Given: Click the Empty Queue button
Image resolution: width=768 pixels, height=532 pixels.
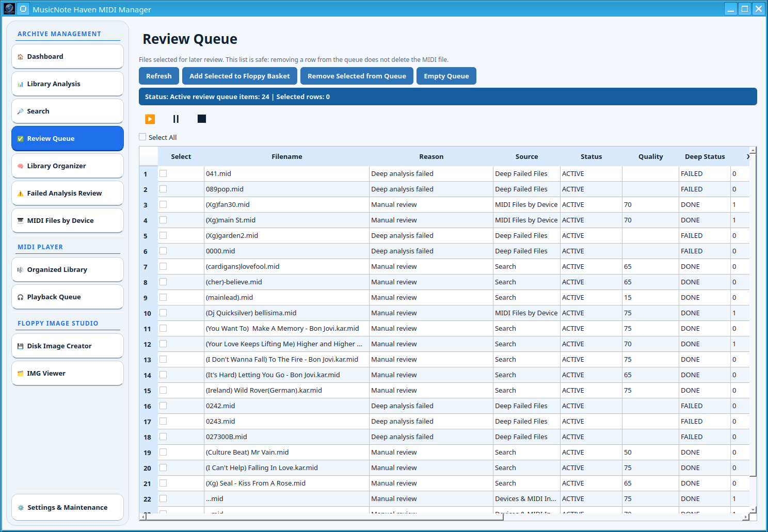Looking at the screenshot, I should [x=446, y=76].
